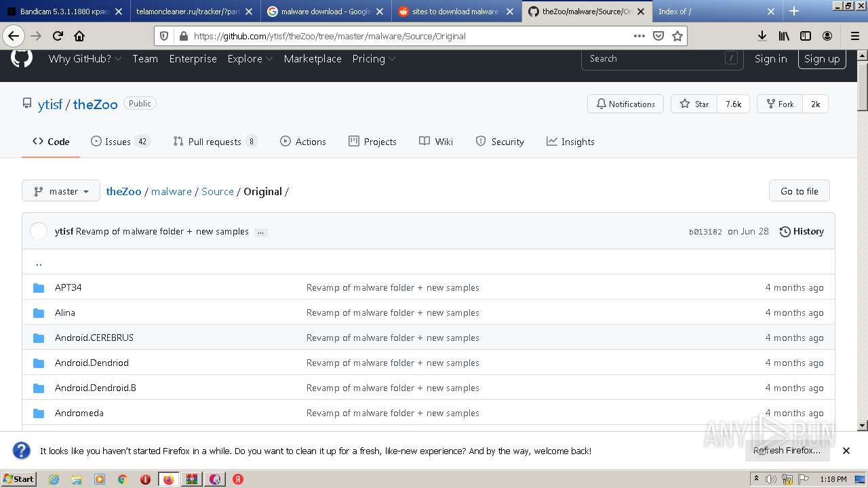Image resolution: width=868 pixels, height=488 pixels.
Task: Switch to the Code tab
Action: pos(51,142)
